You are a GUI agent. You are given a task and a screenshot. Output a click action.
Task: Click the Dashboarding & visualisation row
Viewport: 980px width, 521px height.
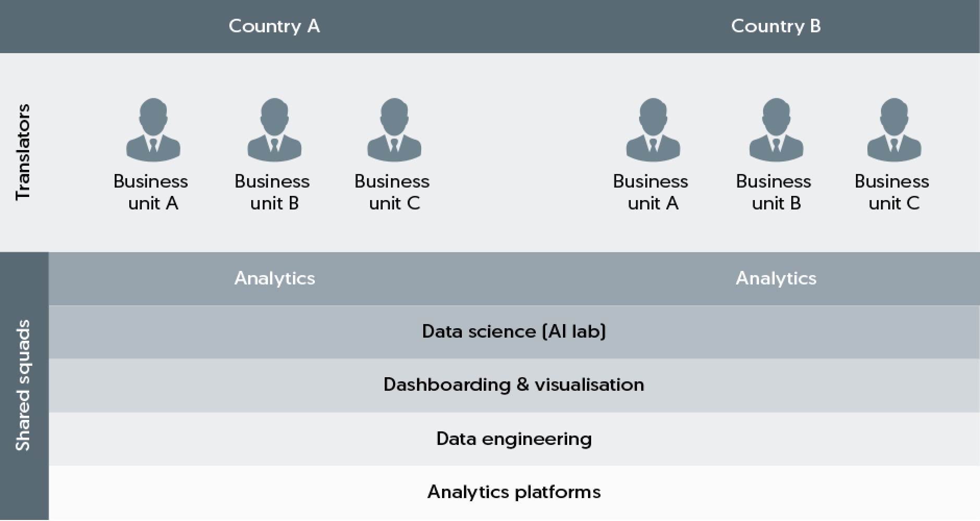pos(514,384)
